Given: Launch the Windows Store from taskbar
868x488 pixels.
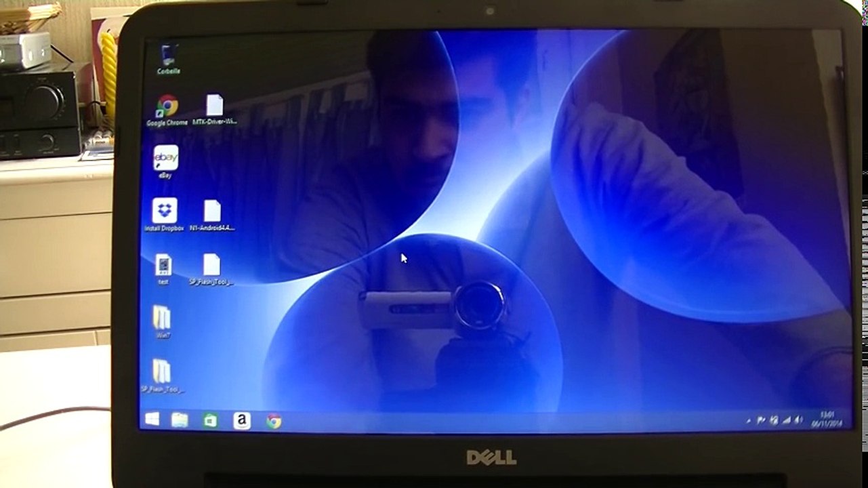Looking at the screenshot, I should pos(210,420).
